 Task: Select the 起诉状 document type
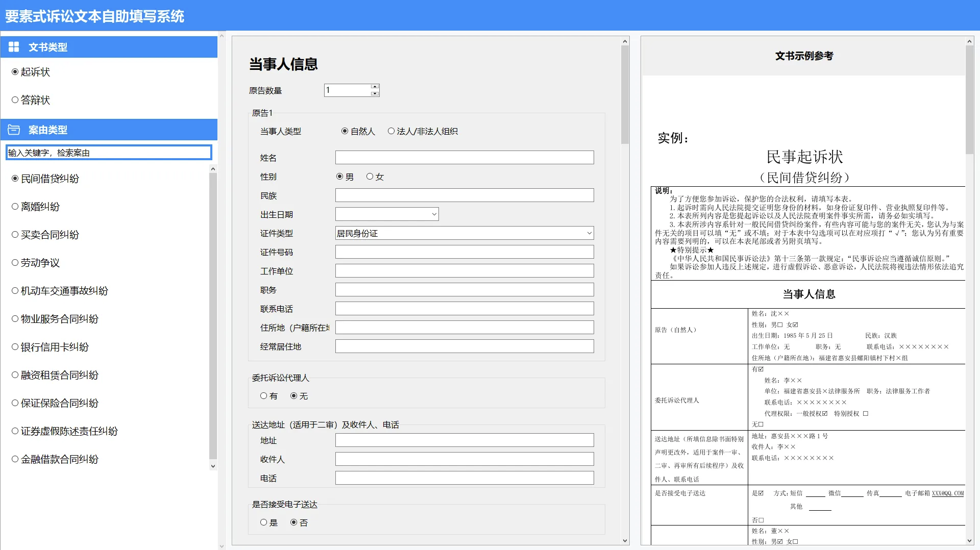(x=31, y=72)
